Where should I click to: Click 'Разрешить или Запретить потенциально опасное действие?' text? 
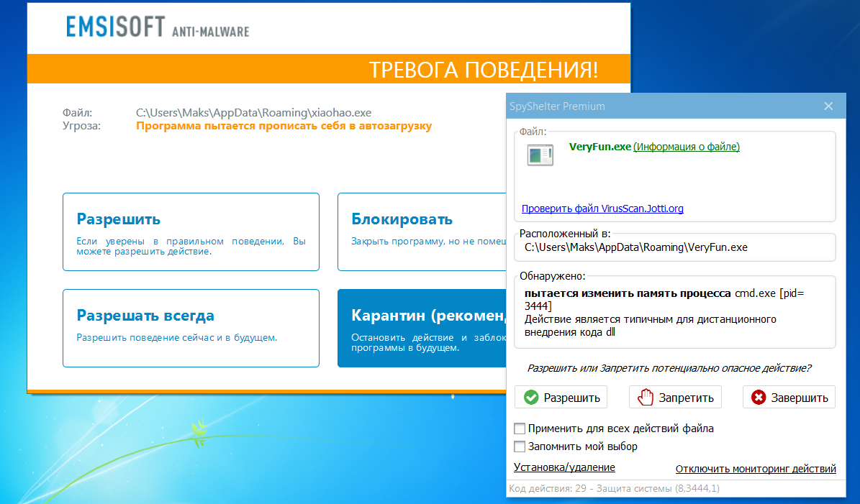669,368
